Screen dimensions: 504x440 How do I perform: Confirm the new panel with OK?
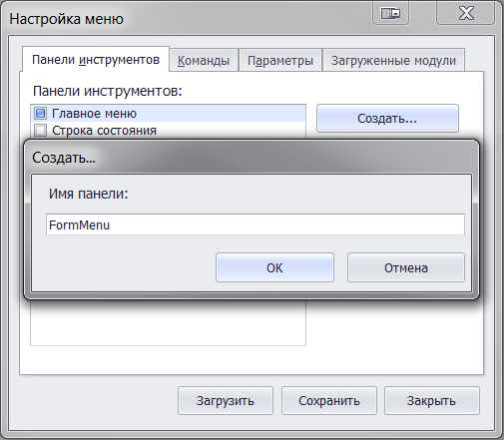[x=274, y=267]
